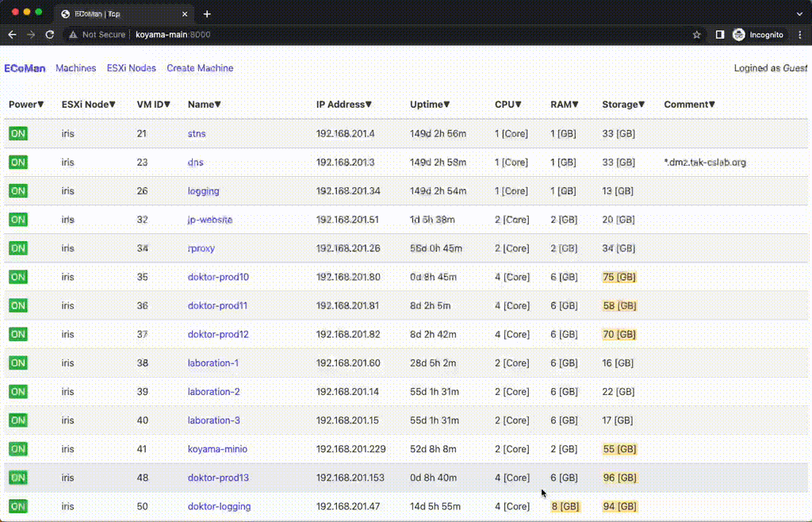This screenshot has width=812, height=522.
Task: Sort table by Comment column
Action: pos(690,105)
